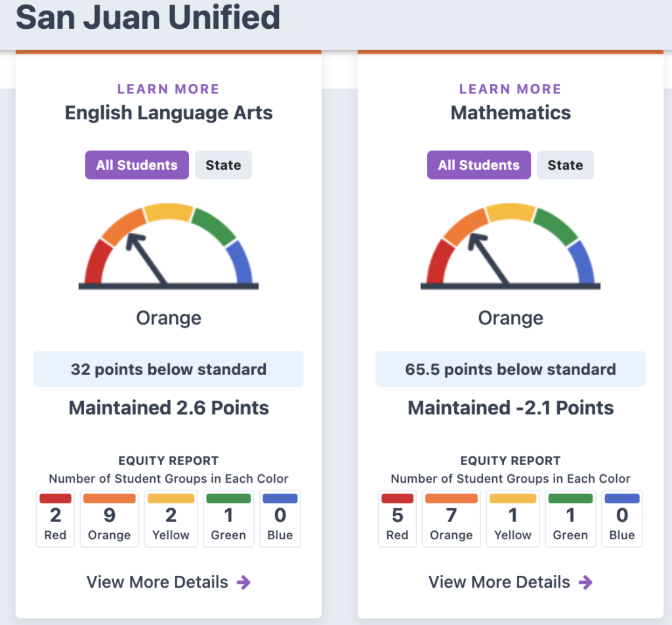Click the Green box in ELA equity report

tap(228, 518)
